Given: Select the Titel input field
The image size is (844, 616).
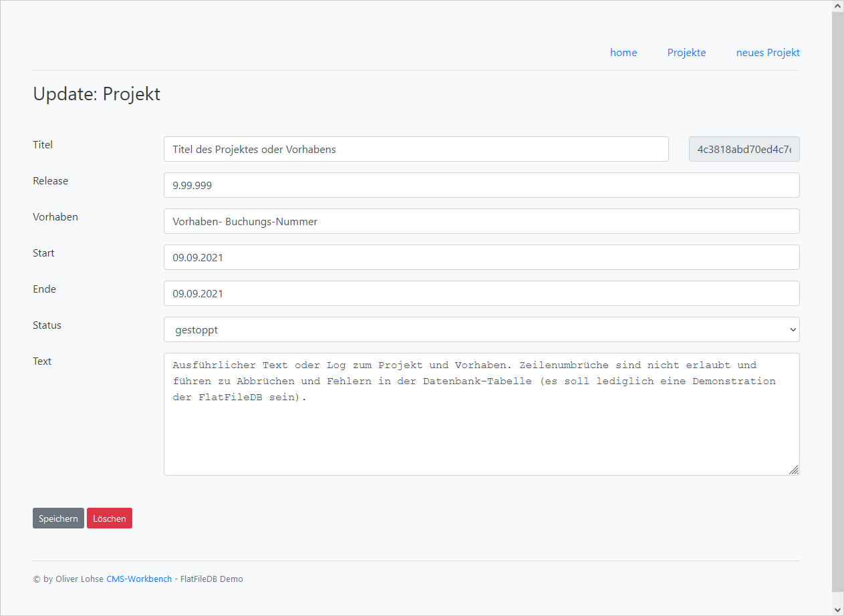Looking at the screenshot, I should [416, 149].
